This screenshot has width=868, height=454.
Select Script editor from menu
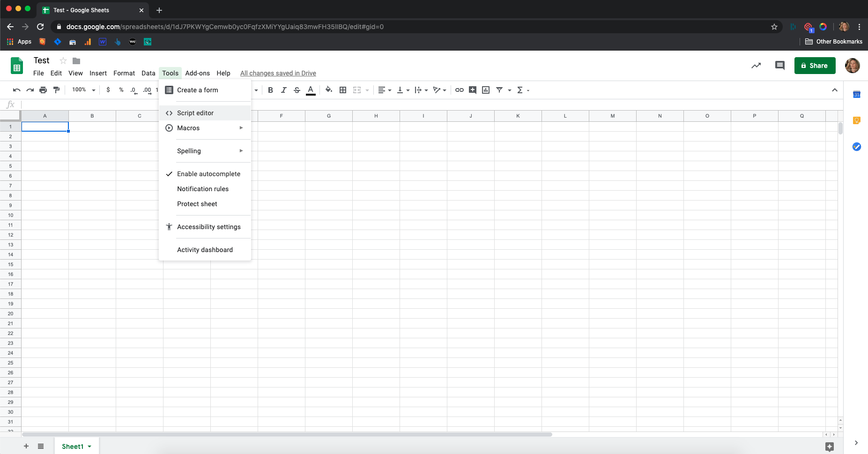(195, 113)
